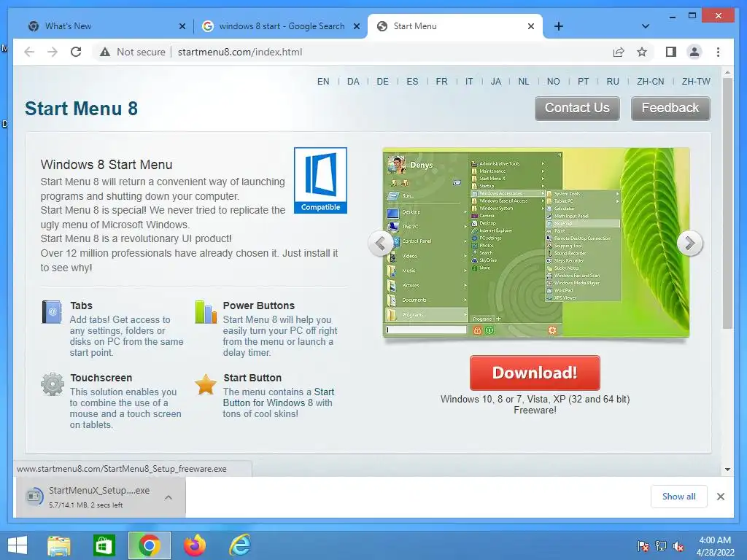Open the Windows Start button

[18, 545]
